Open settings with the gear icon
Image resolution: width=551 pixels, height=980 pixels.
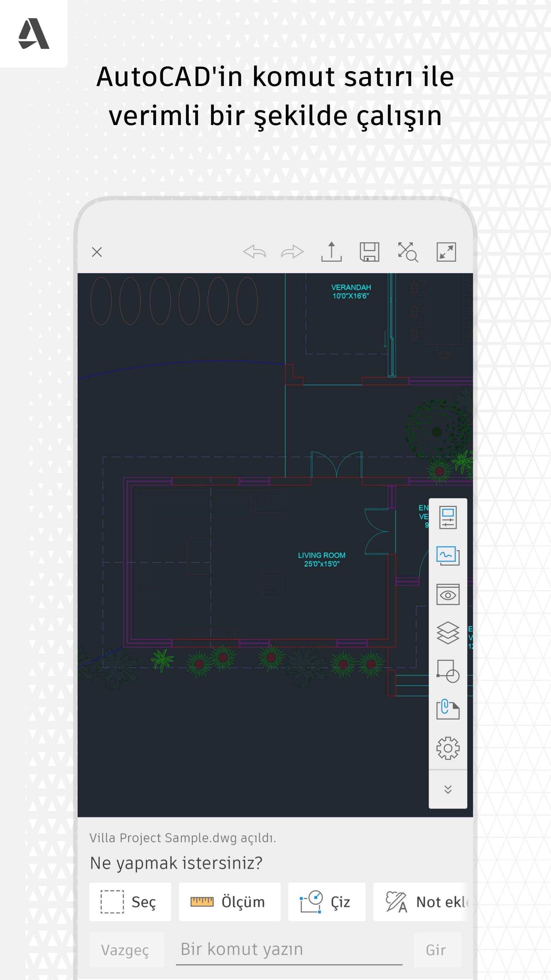(448, 748)
